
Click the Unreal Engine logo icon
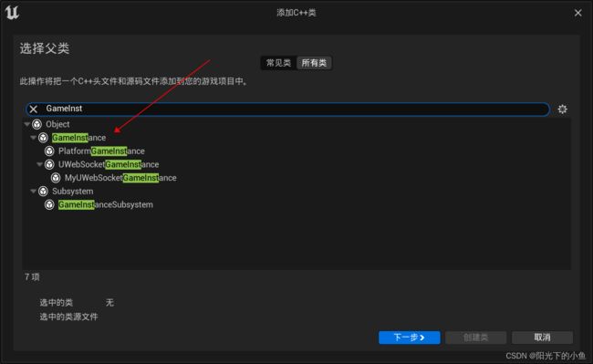pos(12,12)
